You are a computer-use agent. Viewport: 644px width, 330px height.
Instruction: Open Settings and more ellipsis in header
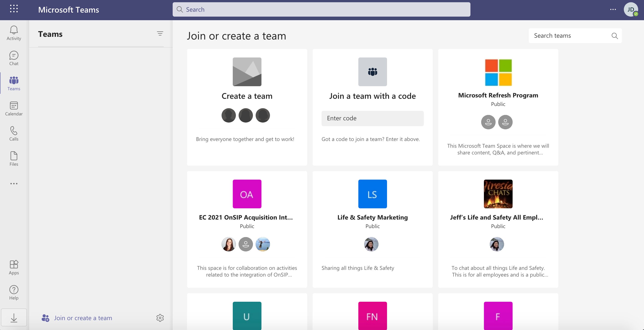[613, 9]
